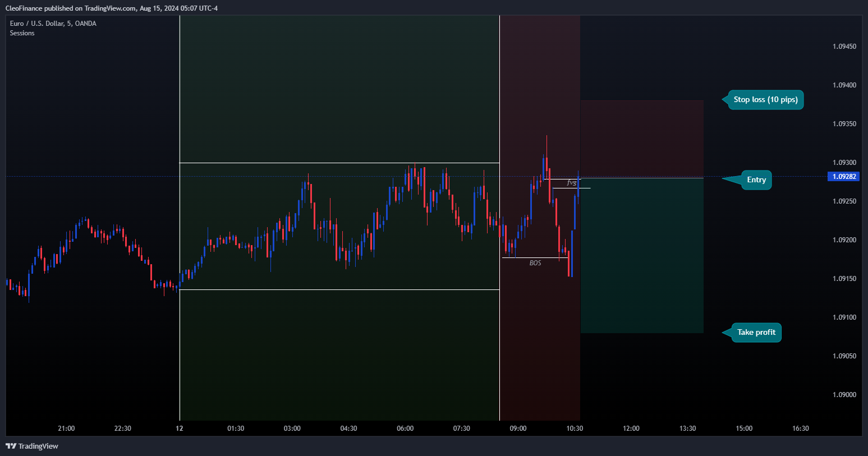Click the 12:00 time axis label
The width and height of the screenshot is (868, 456).
pyautogui.click(x=631, y=429)
